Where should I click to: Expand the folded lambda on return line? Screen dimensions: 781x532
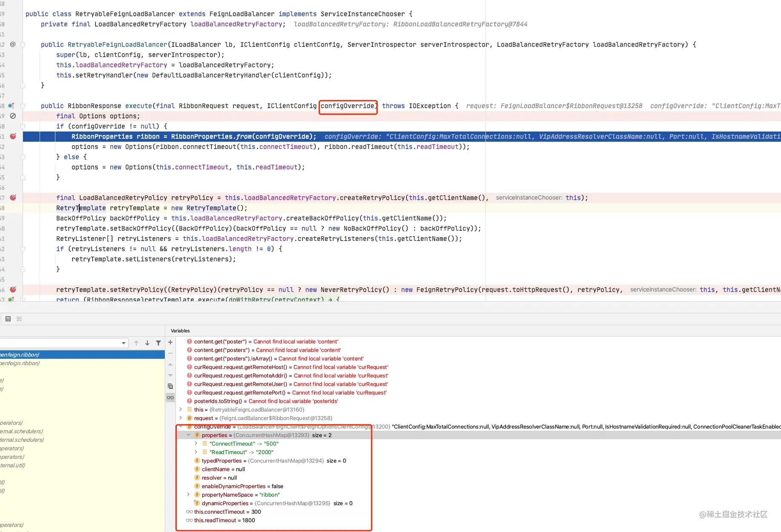click(x=23, y=299)
